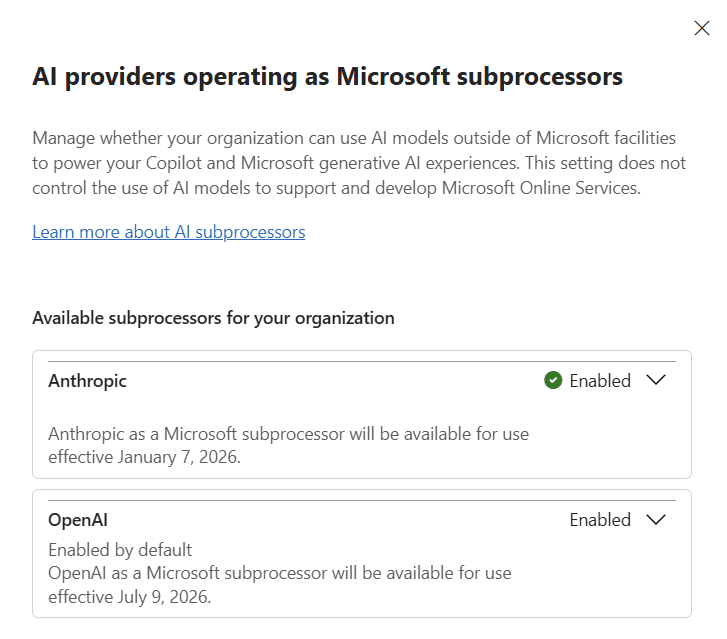Expand the Anthropic status dropdown chevron
Screen dimensions: 727x639
pyautogui.click(x=656, y=380)
